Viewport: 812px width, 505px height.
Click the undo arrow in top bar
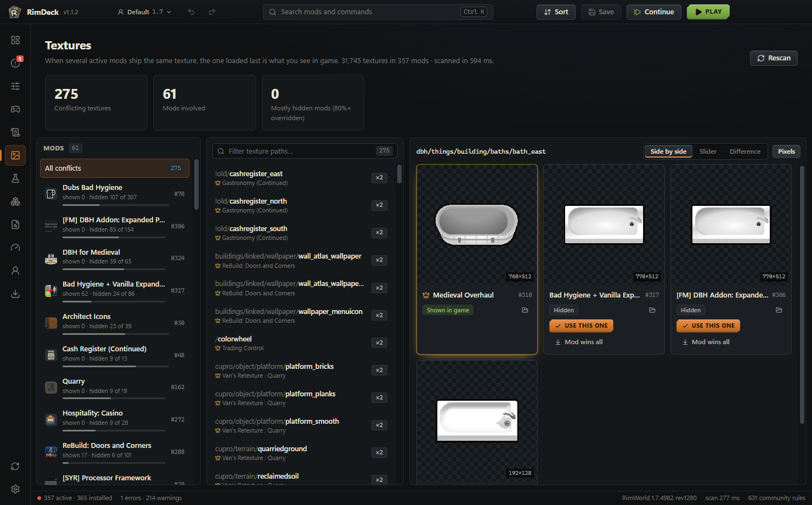[x=191, y=12]
